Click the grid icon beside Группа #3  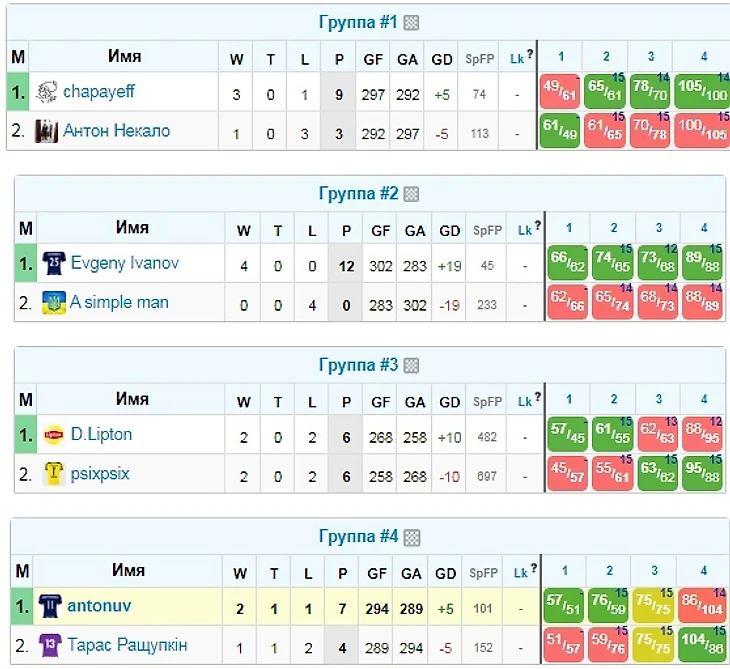[x=411, y=366]
